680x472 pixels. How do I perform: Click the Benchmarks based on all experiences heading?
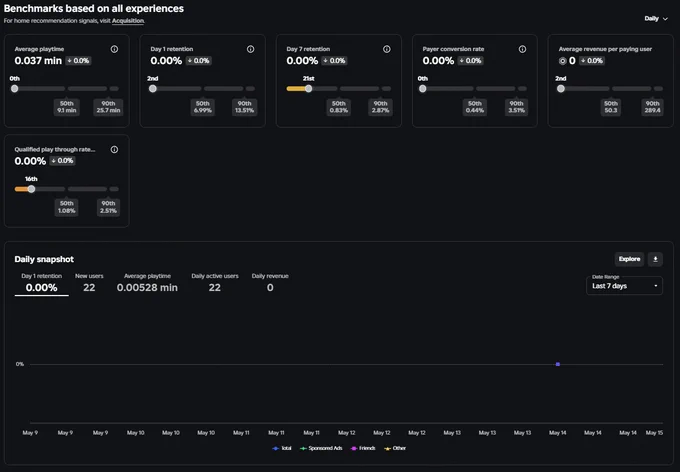pos(94,8)
